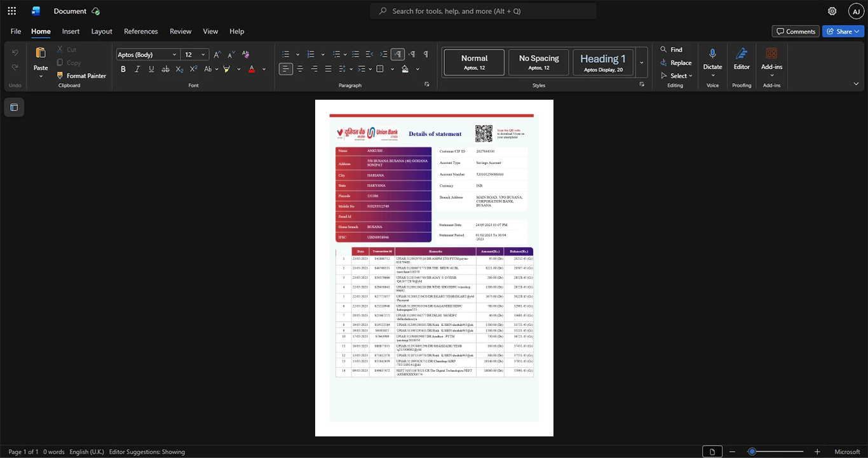Open settings gear
Screen dimensions: 868x458
click(x=832, y=11)
